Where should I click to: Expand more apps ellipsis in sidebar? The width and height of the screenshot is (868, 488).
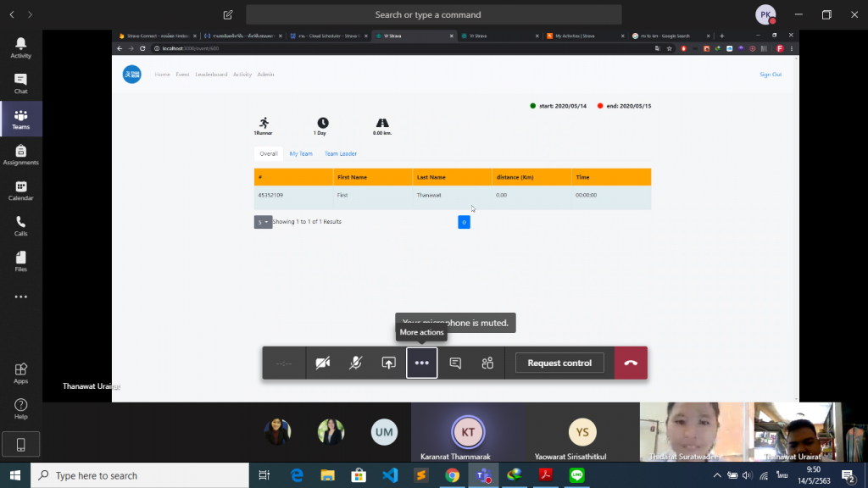[21, 297]
